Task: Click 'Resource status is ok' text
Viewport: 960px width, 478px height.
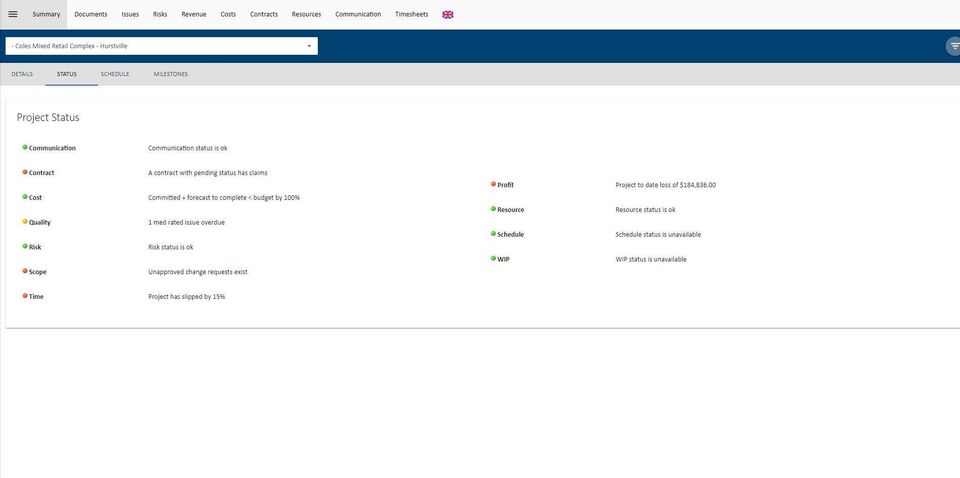Action: click(x=645, y=210)
